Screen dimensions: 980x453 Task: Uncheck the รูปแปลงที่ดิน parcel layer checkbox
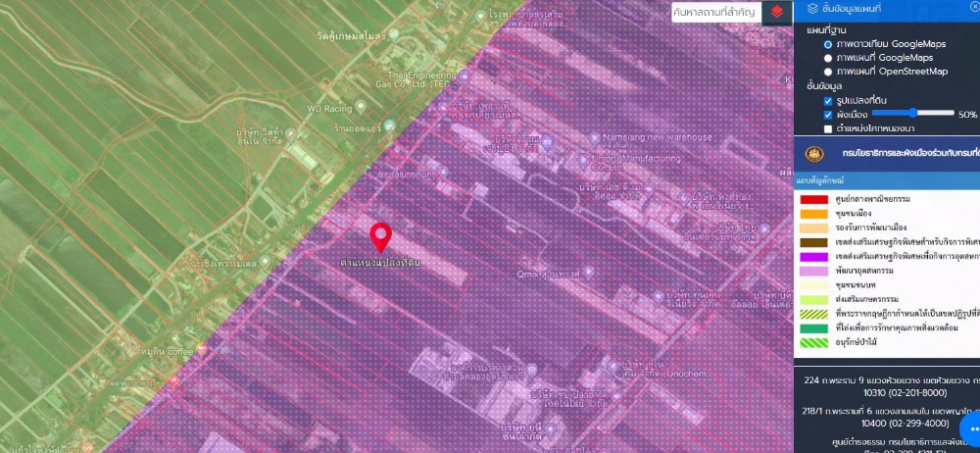(828, 101)
